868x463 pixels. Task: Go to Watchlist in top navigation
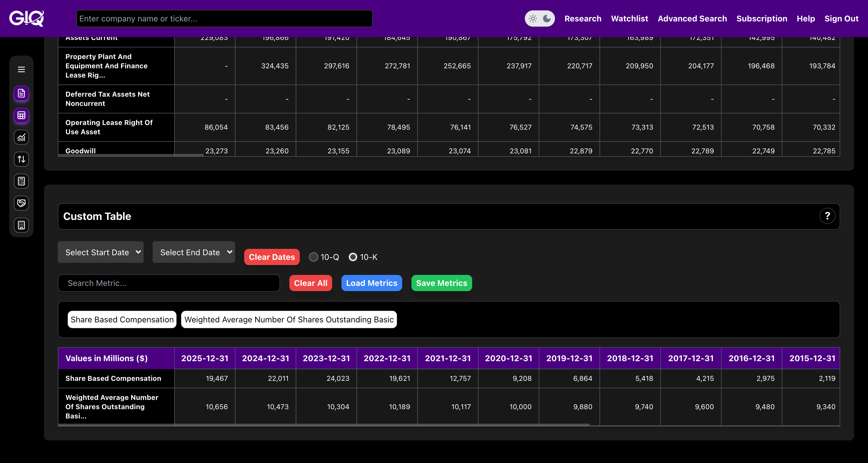(x=629, y=19)
